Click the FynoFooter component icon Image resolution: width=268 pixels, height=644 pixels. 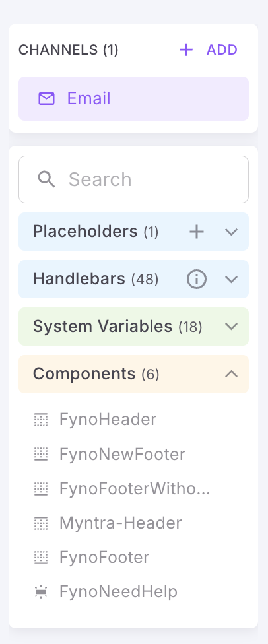41,558
